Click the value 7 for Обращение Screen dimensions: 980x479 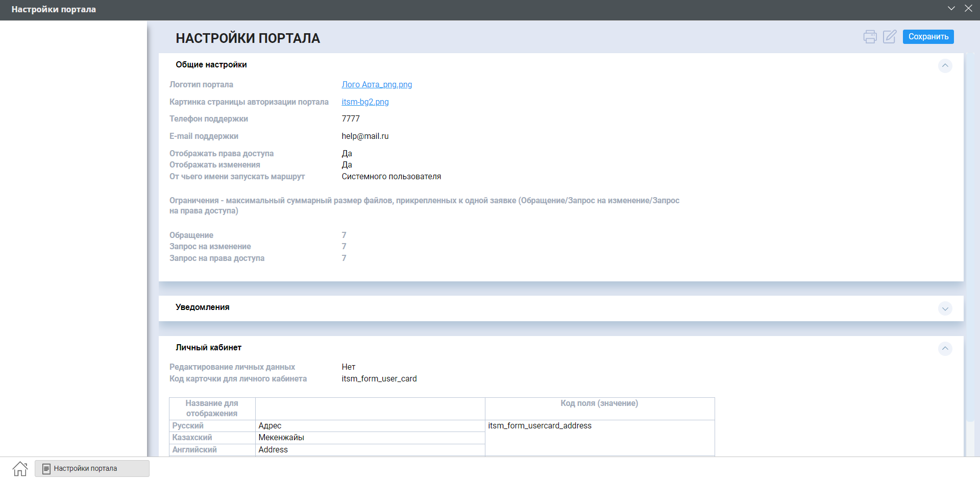coord(344,235)
